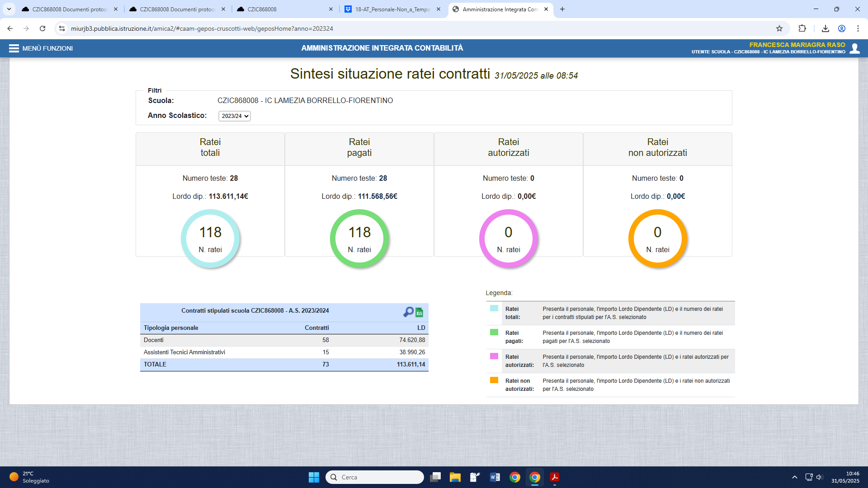This screenshot has height=488, width=868.
Task: Click the magnifier icon in contracts table
Action: point(408,312)
